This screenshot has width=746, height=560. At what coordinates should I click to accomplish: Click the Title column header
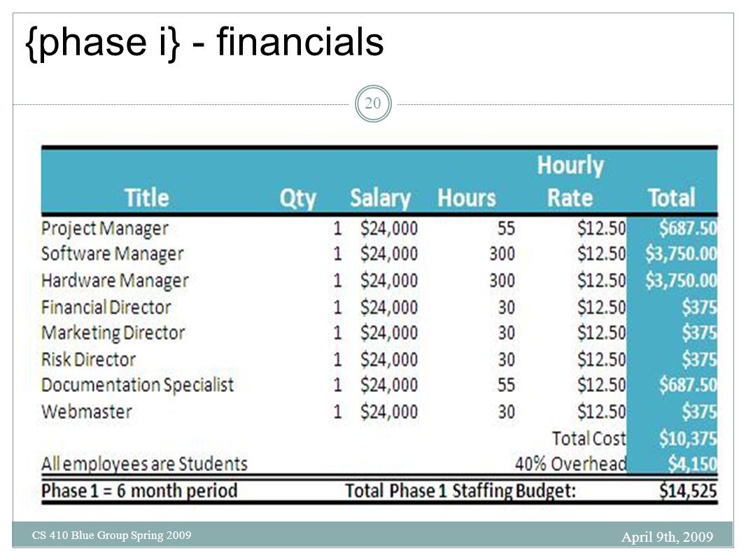pyautogui.click(x=146, y=198)
